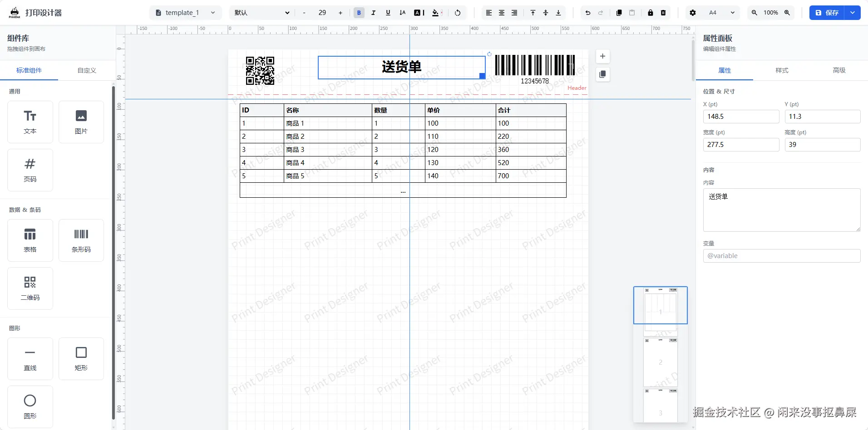Click the line height icon

coord(402,13)
